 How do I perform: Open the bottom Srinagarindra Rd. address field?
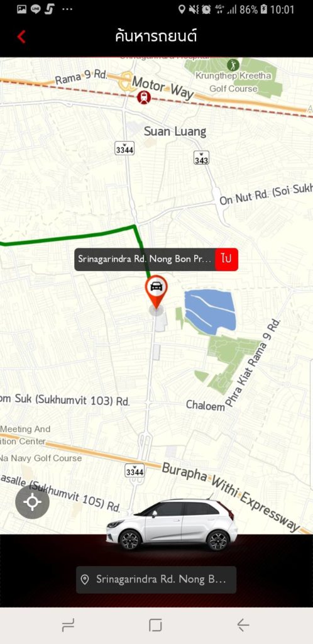[x=156, y=579]
